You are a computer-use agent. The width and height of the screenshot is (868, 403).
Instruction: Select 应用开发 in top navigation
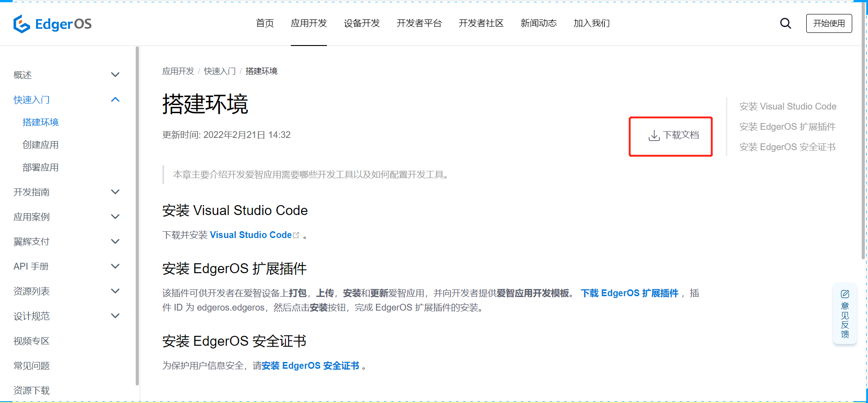pos(309,23)
